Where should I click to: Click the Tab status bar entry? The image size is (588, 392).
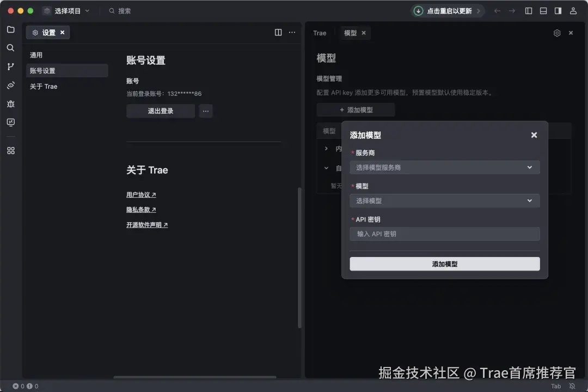(556, 386)
